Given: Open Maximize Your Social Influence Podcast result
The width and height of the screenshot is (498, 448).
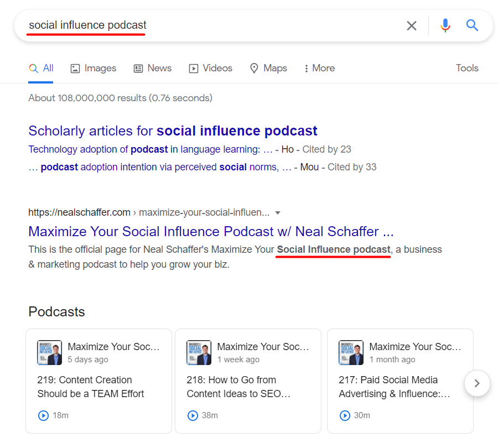Looking at the screenshot, I should (211, 231).
